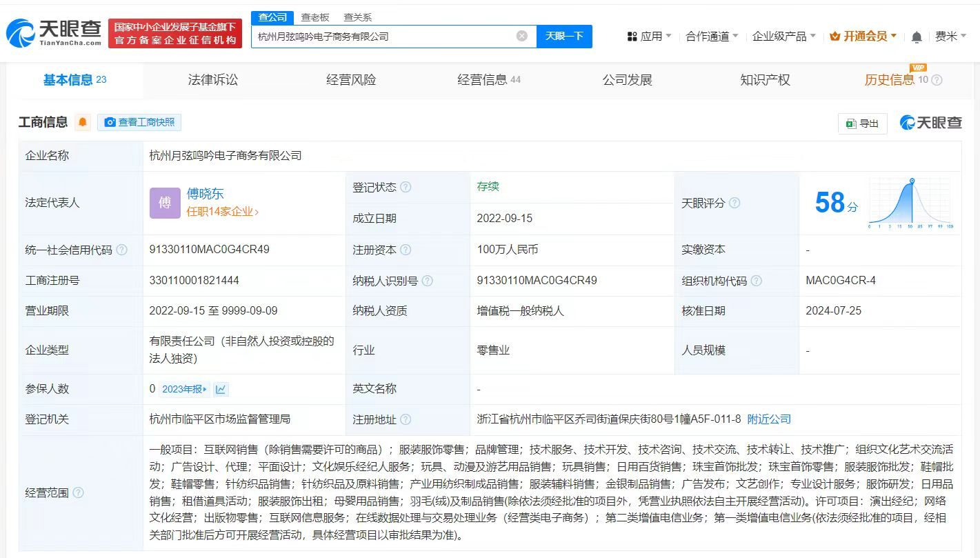Open the notification bell in top navigation
This screenshot has height=558, width=980.
(x=917, y=35)
